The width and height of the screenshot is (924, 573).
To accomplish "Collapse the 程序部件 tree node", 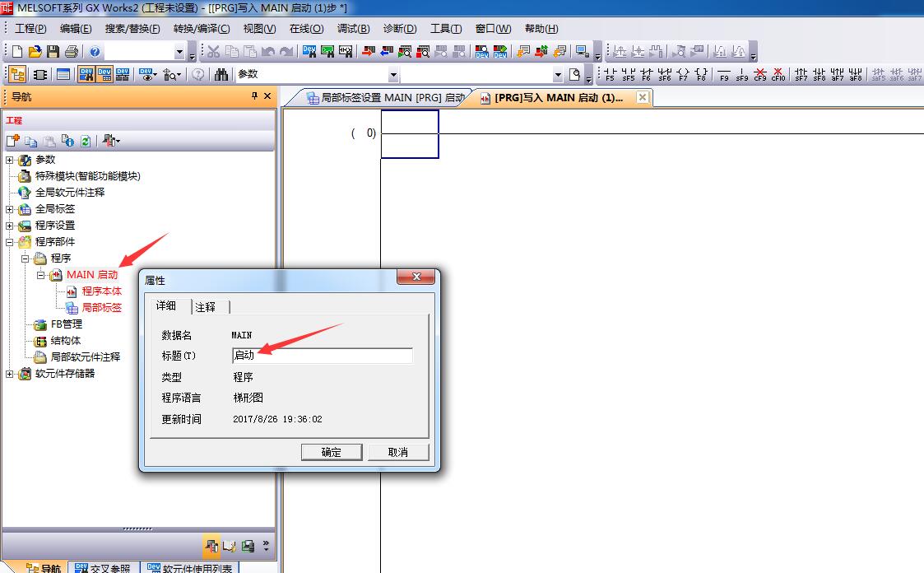I will pos(10,242).
